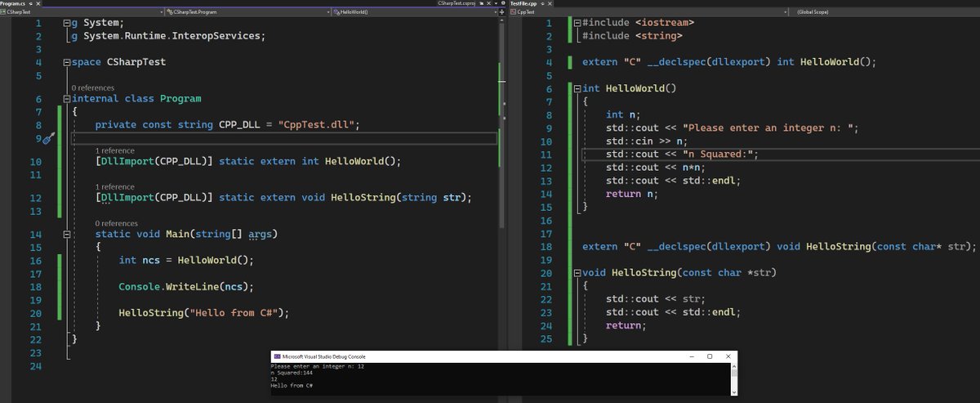
Task: Click 'std::cout << str;' line
Action: (x=656, y=299)
